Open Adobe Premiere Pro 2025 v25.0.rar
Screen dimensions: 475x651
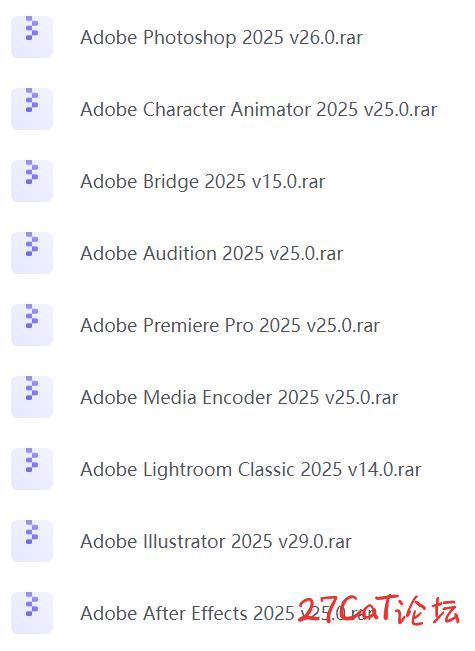click(230, 325)
